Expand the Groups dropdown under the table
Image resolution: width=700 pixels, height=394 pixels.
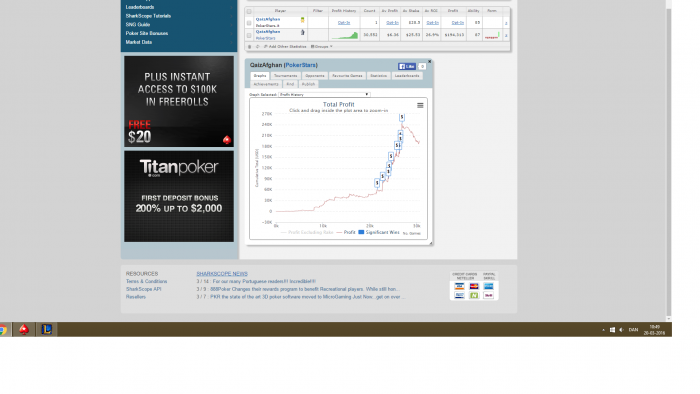pos(321,46)
